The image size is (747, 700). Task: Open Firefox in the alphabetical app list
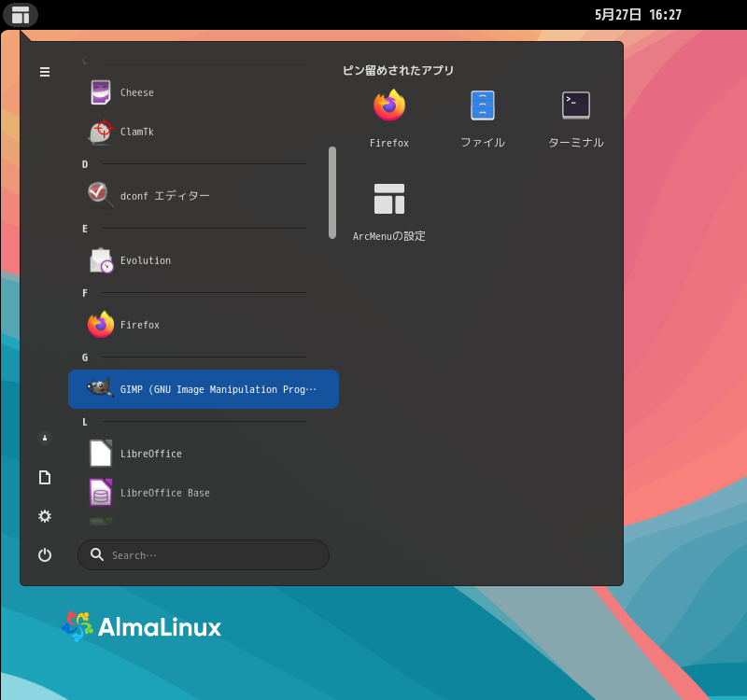coord(204,325)
